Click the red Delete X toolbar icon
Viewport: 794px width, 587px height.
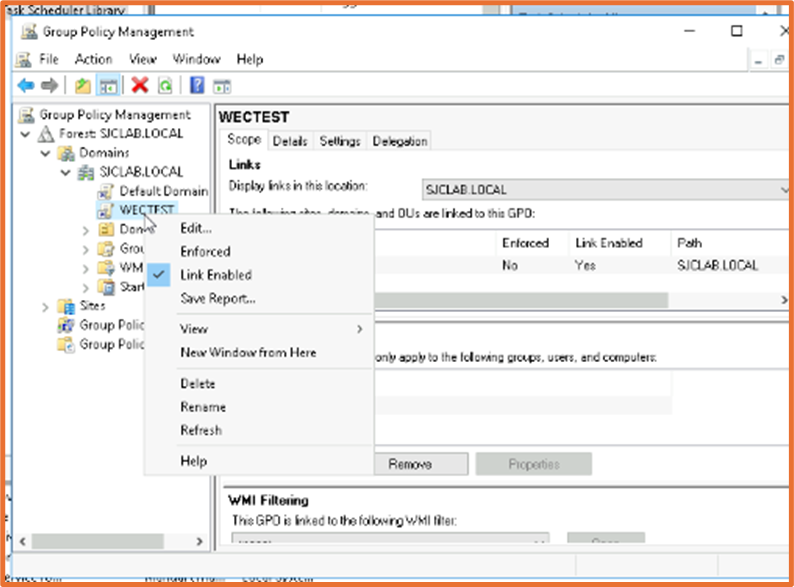140,85
